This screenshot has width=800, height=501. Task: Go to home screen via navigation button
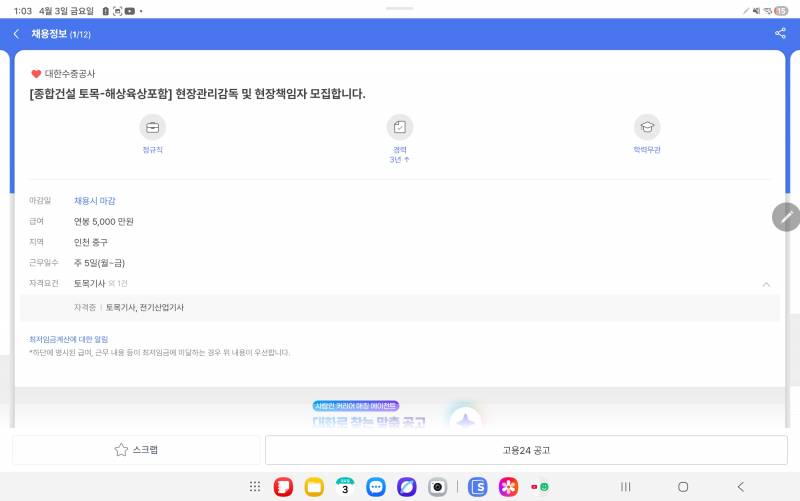coord(683,487)
